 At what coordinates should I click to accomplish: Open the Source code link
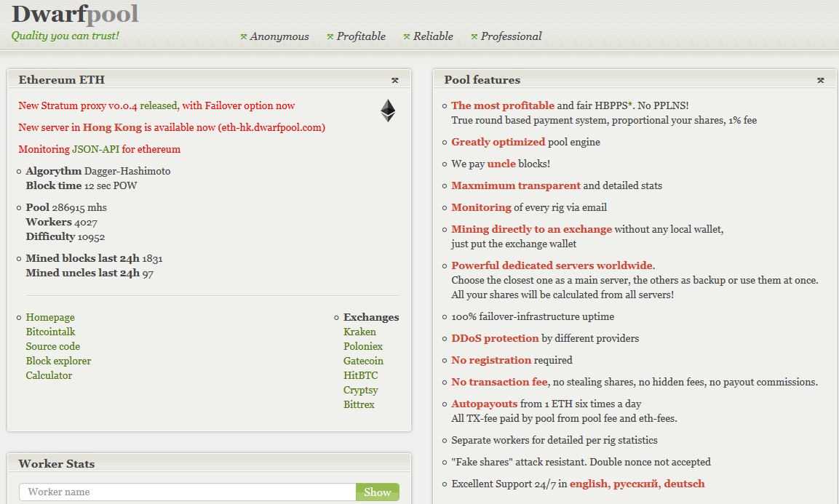point(53,346)
